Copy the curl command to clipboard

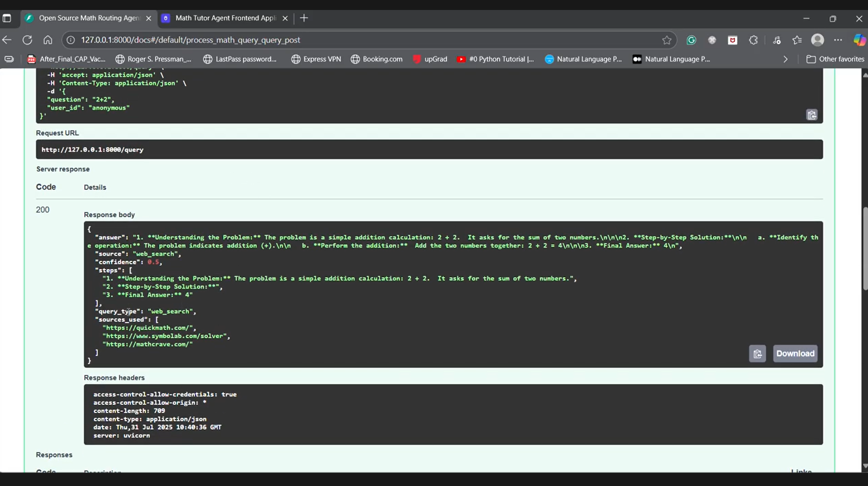click(x=812, y=115)
